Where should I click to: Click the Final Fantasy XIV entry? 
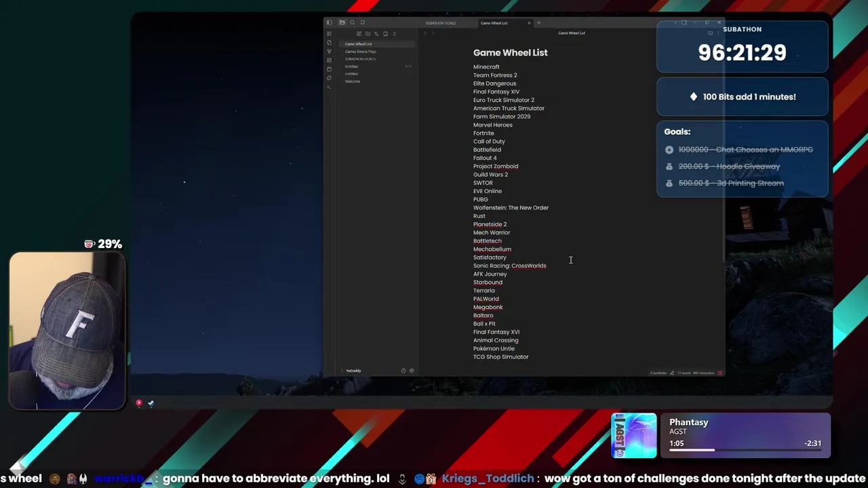(496, 91)
